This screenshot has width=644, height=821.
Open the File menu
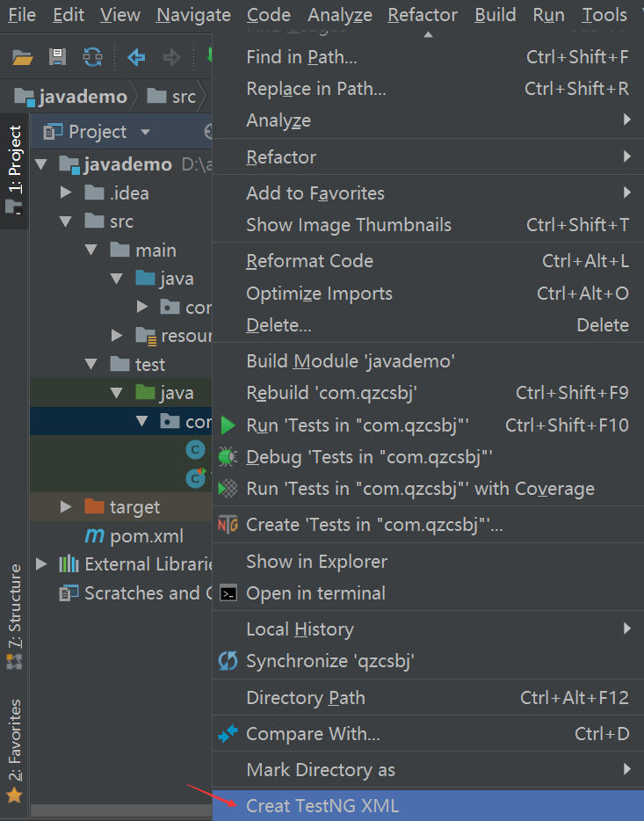coord(22,15)
